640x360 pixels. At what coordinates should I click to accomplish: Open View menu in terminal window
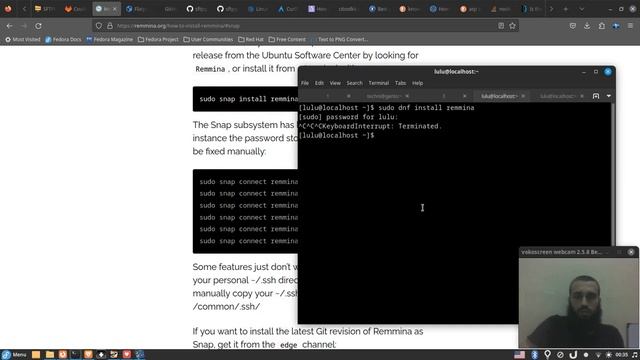(x=335, y=83)
